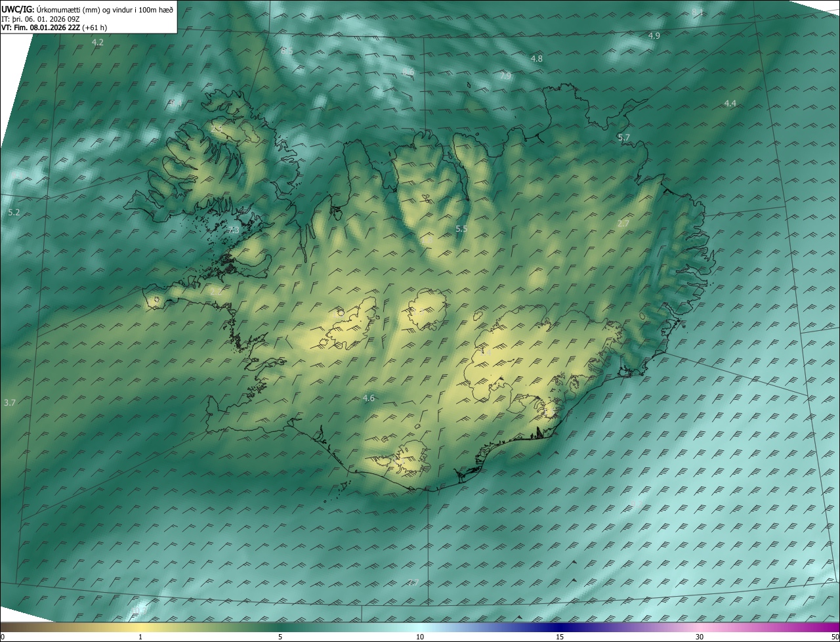Click the 5.7 precipitation value label
The image size is (840, 642).
click(x=623, y=137)
